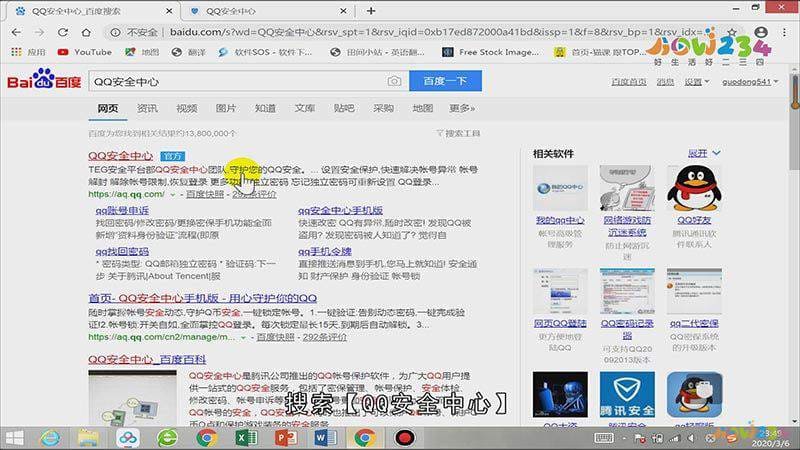This screenshot has height=450, width=800.
Task: Open the qq找回密码 sublink
Action: 122,251
